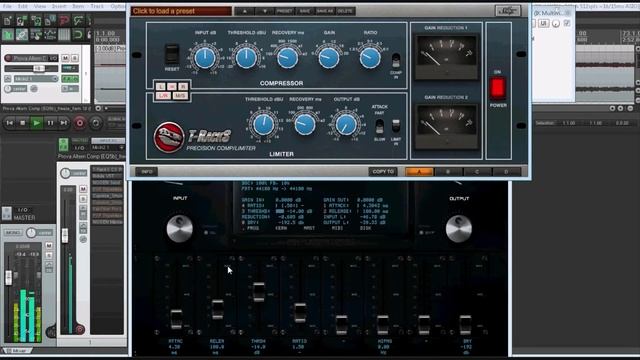Click the COPY TO button

[x=383, y=172]
